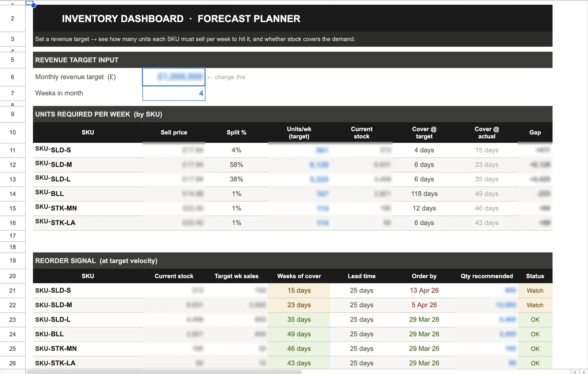The height and width of the screenshot is (374, 588).
Task: Click the 12 days cover at target cell
Action: click(x=424, y=208)
